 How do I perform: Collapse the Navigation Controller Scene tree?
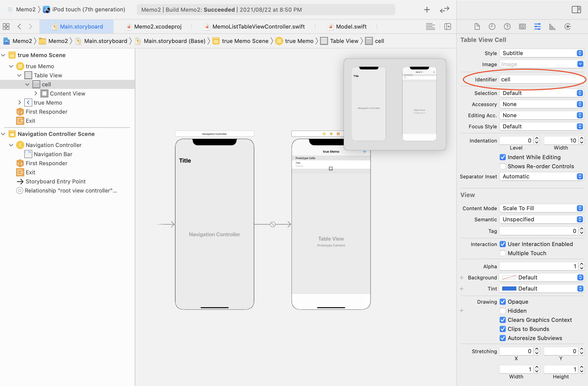[x=3, y=134]
